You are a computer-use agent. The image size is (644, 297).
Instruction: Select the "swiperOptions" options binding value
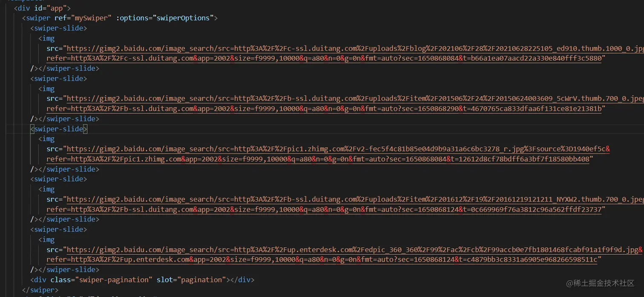click(184, 18)
